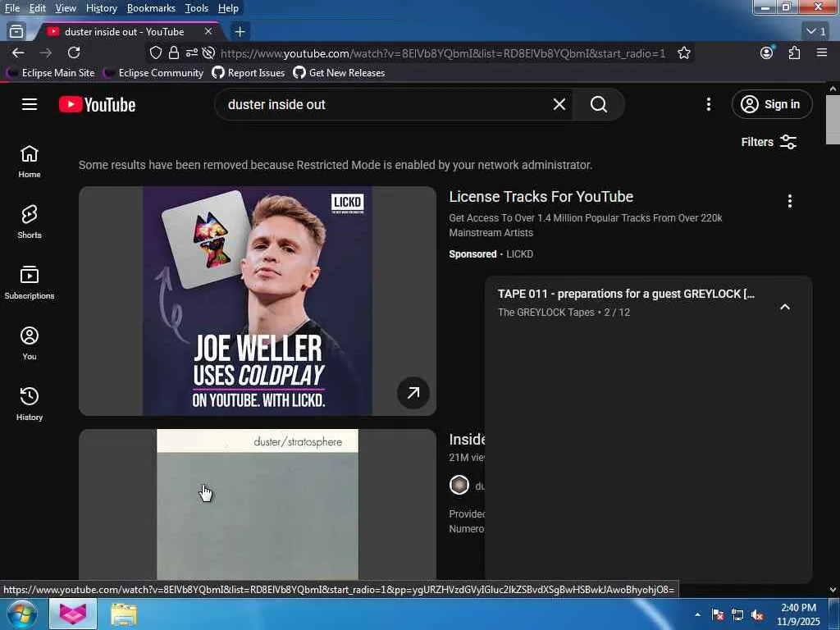Open the browser application hamburger menu
The width and height of the screenshot is (840, 630).
pos(822,52)
